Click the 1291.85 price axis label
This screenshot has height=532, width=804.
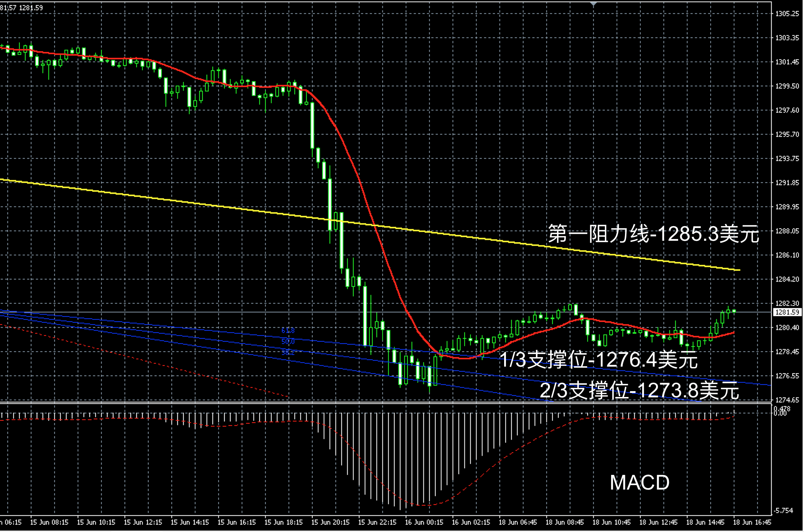click(x=787, y=183)
